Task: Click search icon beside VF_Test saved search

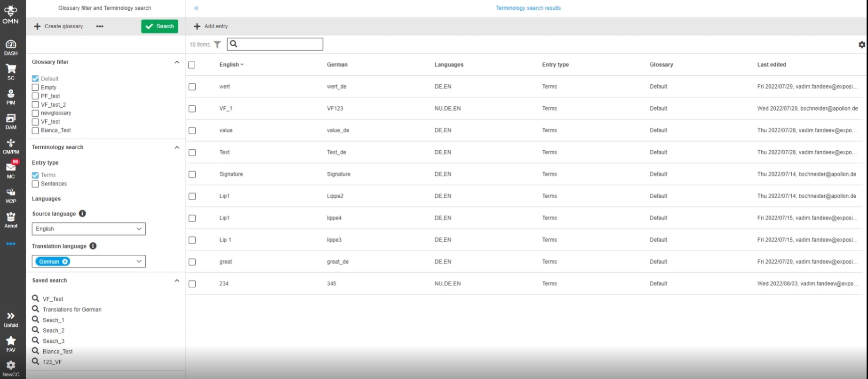Action: (x=35, y=298)
